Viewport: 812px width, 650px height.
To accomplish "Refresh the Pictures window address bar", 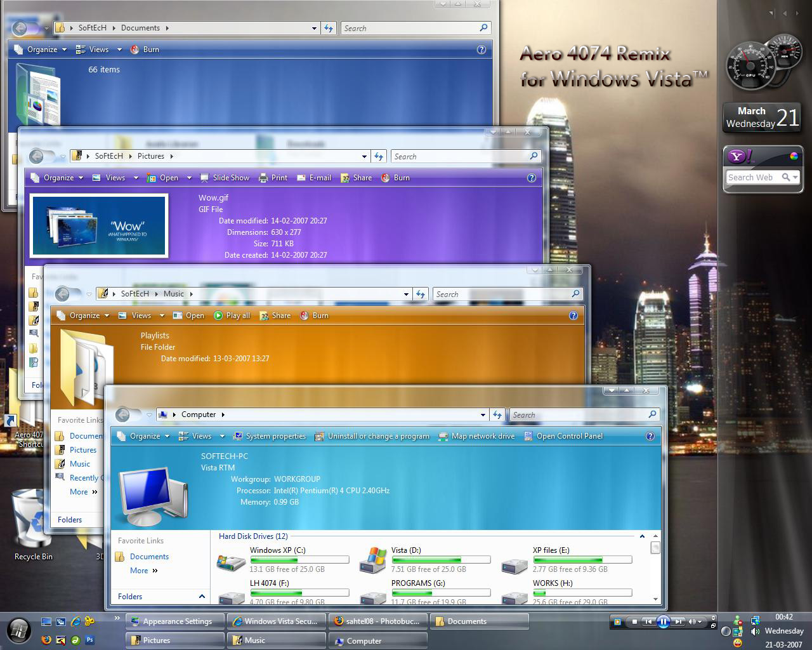I will pyautogui.click(x=379, y=156).
